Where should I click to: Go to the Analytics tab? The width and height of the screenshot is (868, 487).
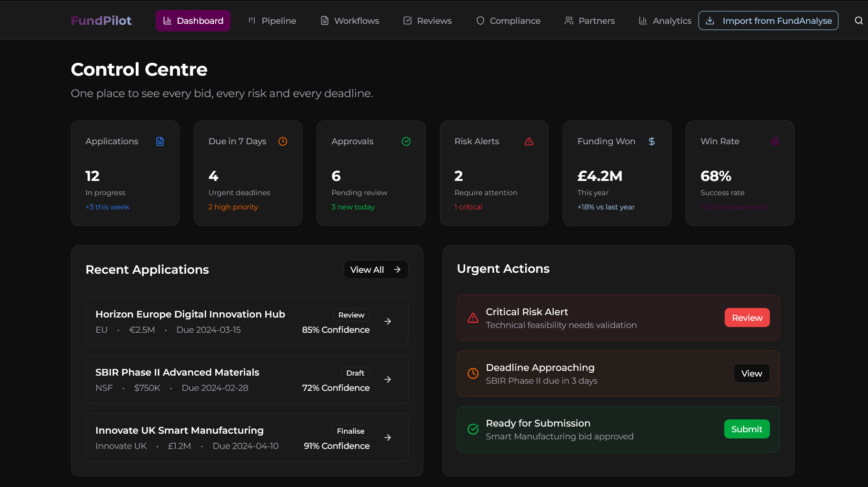point(665,20)
